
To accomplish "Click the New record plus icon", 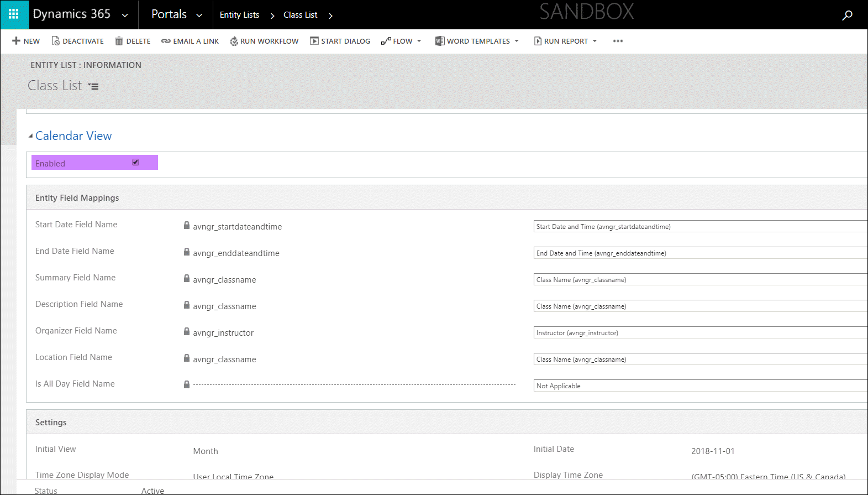I will pyautogui.click(x=17, y=41).
